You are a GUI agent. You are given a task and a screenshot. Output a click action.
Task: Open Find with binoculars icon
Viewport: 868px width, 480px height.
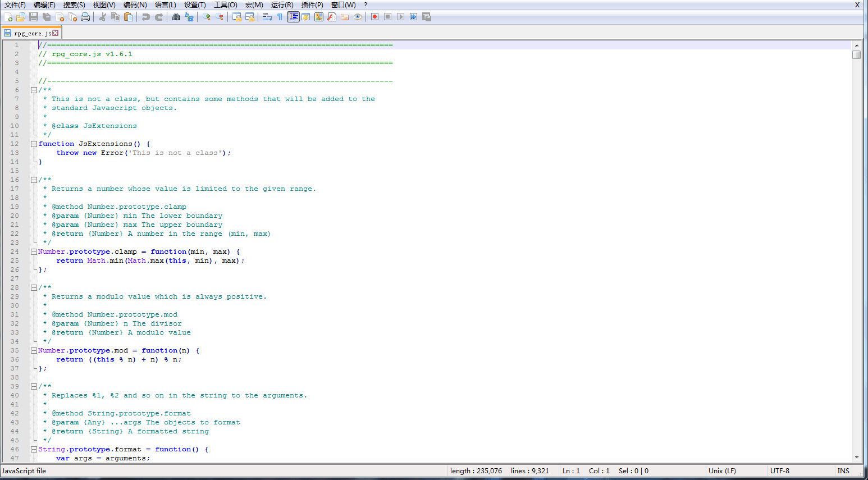176,17
